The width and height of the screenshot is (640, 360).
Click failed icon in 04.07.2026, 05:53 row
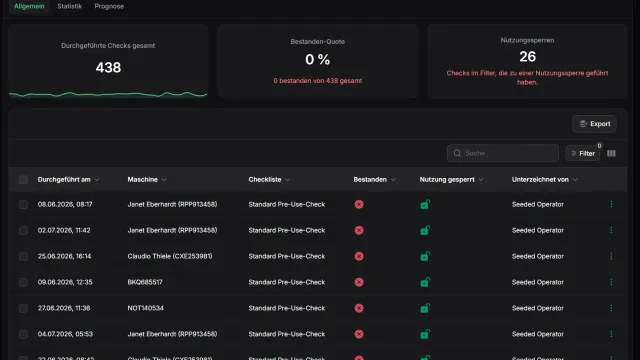[359, 334]
